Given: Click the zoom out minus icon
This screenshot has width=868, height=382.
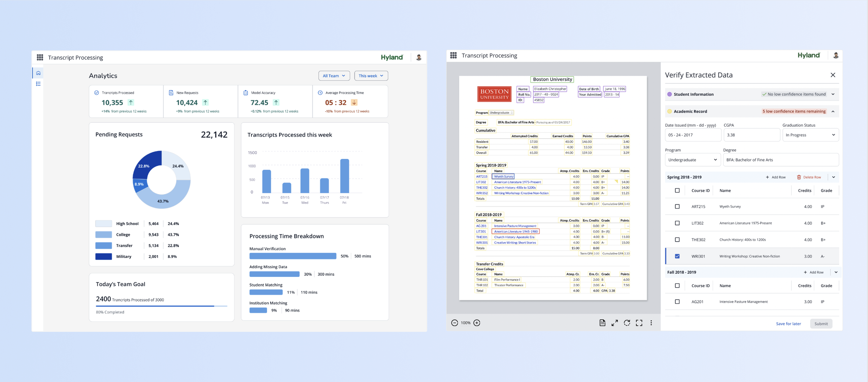Looking at the screenshot, I should [x=454, y=323].
